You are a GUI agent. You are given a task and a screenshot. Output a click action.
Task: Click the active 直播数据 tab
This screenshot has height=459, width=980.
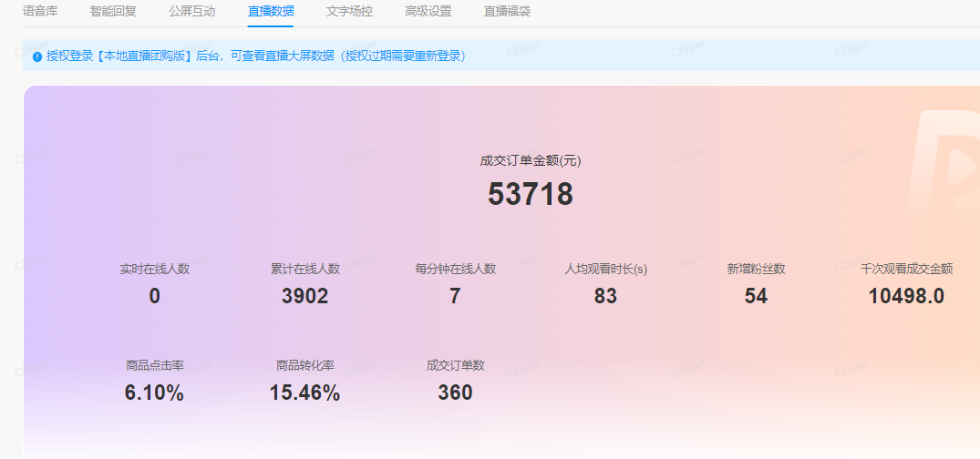(x=271, y=12)
